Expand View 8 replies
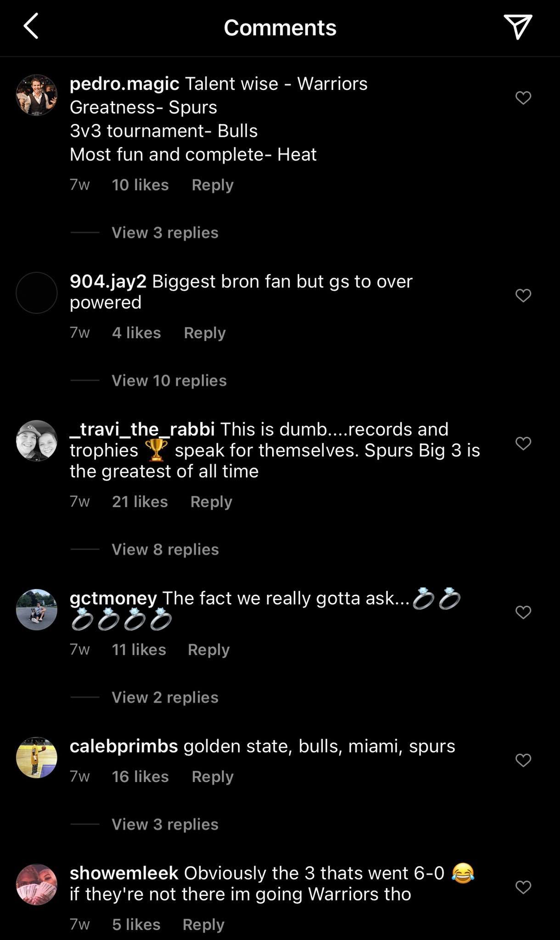This screenshot has width=560, height=940. pyautogui.click(x=165, y=549)
